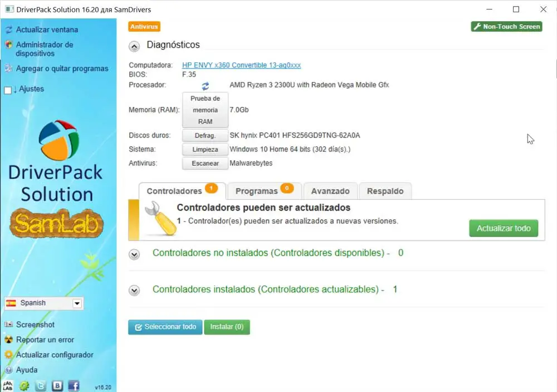Screen dimensions: 557x392
Task: Click the green gear icon in footer
Action: pyautogui.click(x=24, y=386)
